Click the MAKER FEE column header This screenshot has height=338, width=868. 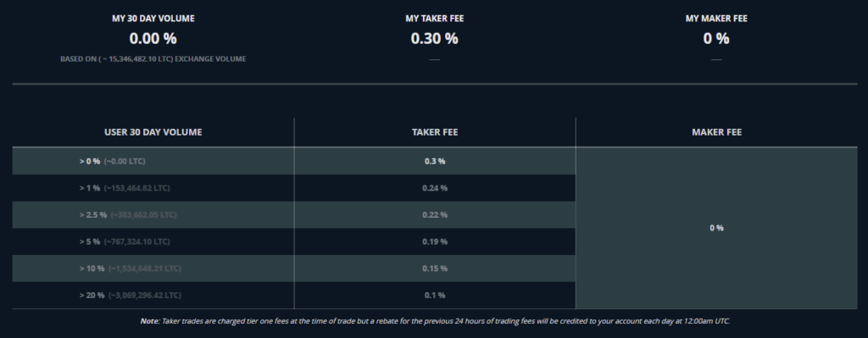click(717, 132)
